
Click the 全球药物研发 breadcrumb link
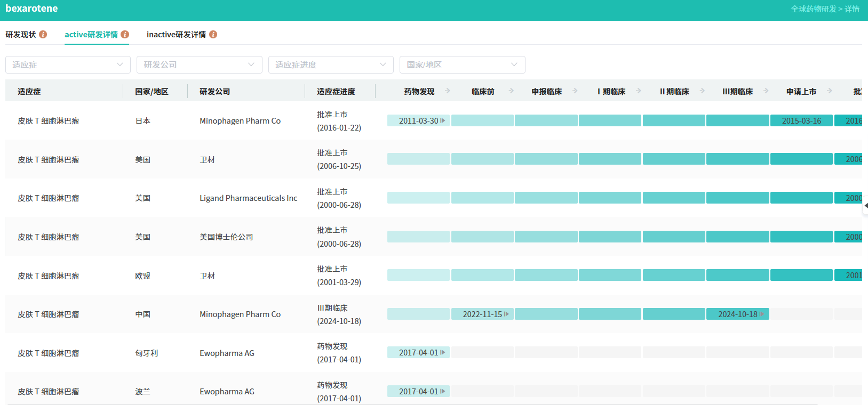pyautogui.click(x=813, y=9)
